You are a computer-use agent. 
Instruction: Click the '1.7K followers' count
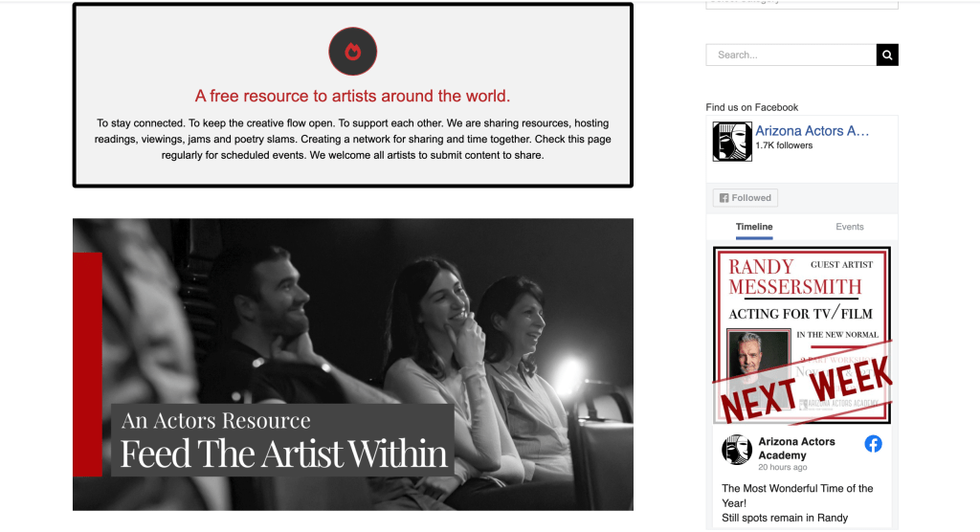(784, 145)
